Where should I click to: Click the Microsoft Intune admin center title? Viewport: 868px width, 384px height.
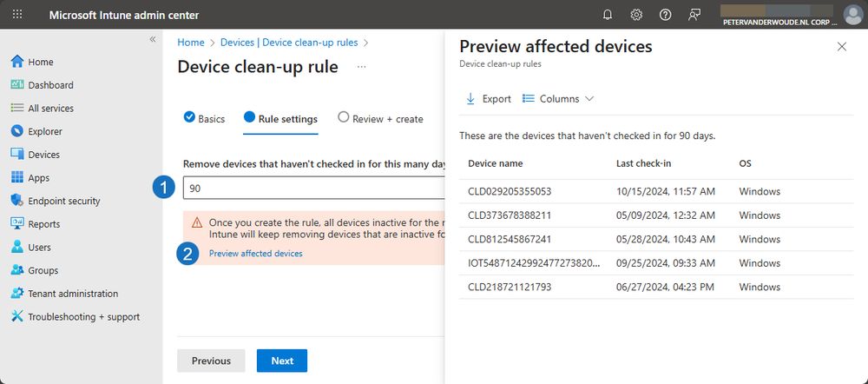pyautogui.click(x=124, y=15)
